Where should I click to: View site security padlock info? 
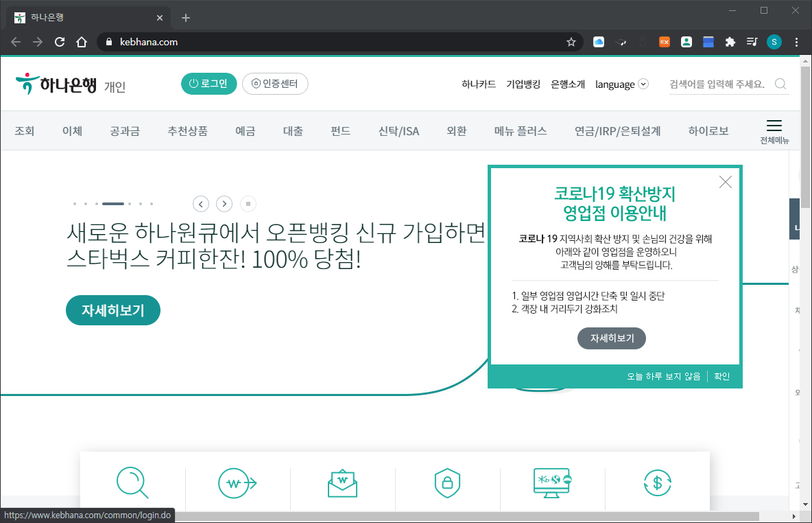[x=109, y=42]
